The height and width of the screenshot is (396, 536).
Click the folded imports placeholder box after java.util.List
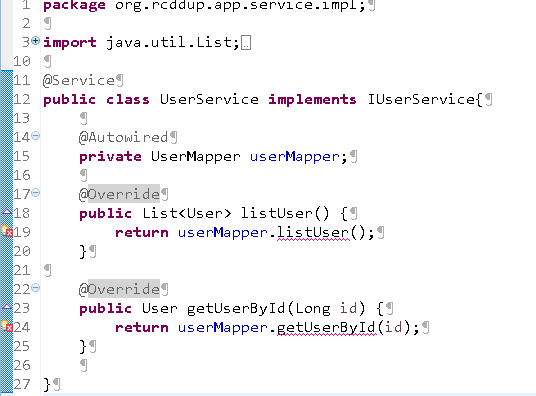[x=246, y=43]
